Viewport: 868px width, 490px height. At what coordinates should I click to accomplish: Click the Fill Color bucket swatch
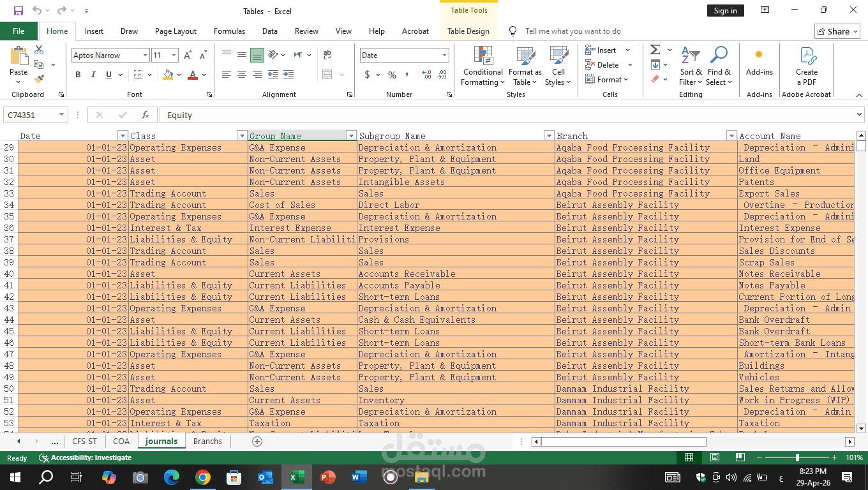pyautogui.click(x=168, y=75)
